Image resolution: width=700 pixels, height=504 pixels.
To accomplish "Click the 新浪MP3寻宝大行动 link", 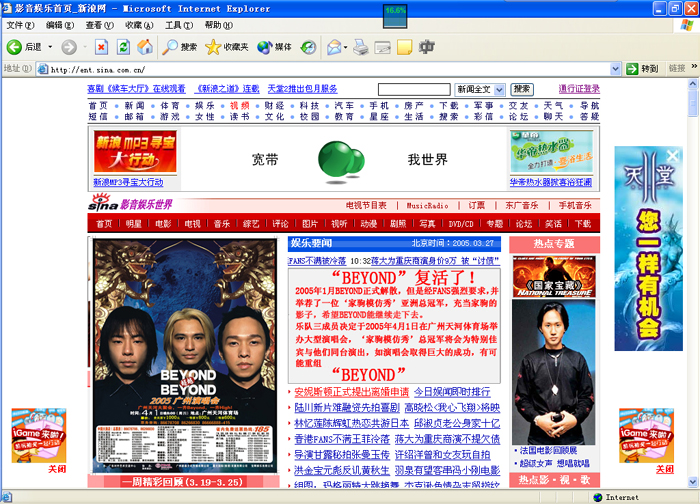I will tap(128, 182).
